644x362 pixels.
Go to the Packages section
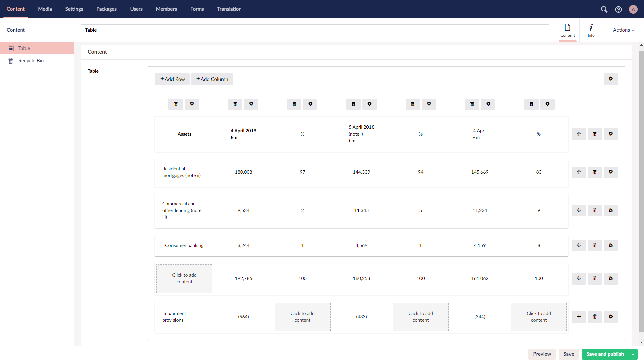coord(106,9)
